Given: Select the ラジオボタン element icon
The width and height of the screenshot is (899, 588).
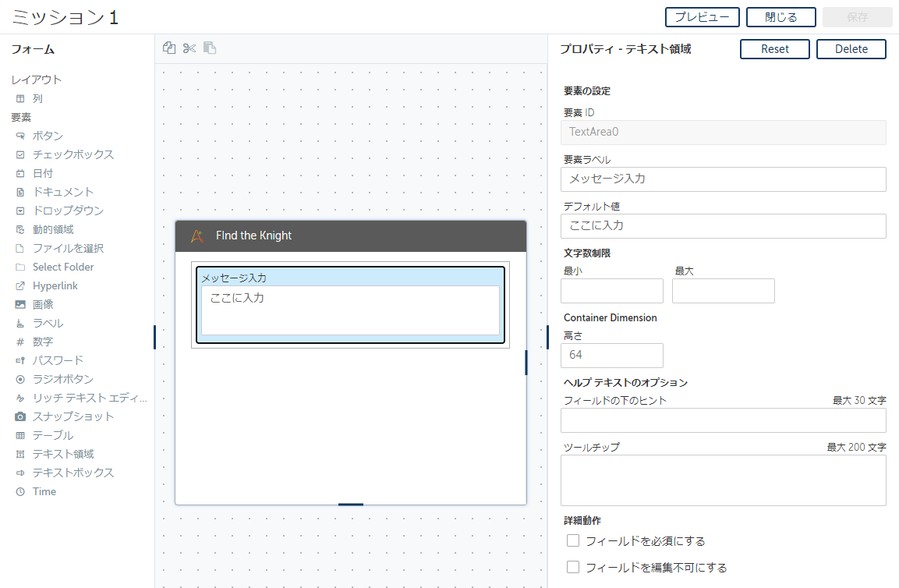Looking at the screenshot, I should 20,379.
